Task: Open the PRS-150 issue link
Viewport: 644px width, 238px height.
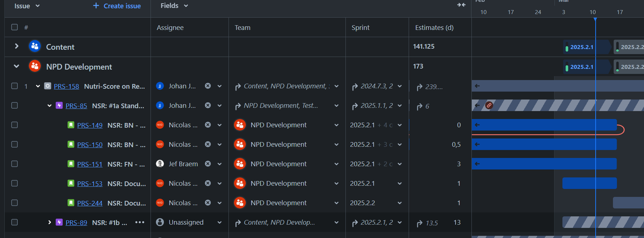Action: (90, 145)
